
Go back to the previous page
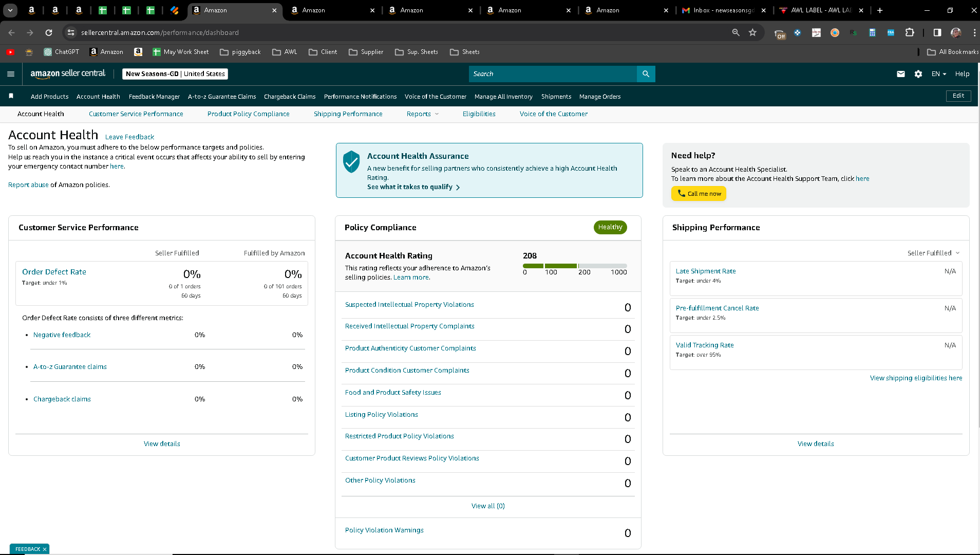tap(11, 32)
